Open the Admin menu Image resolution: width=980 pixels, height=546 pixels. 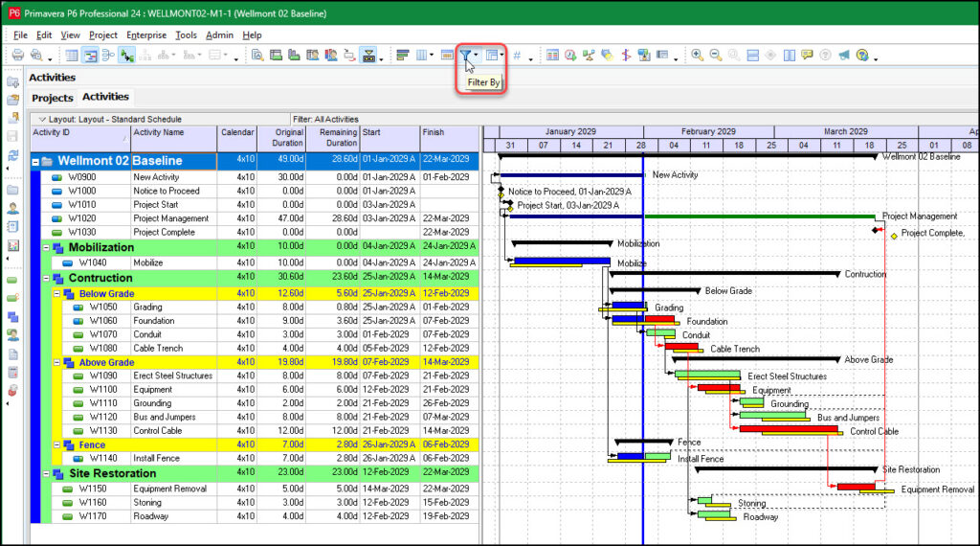click(x=219, y=35)
